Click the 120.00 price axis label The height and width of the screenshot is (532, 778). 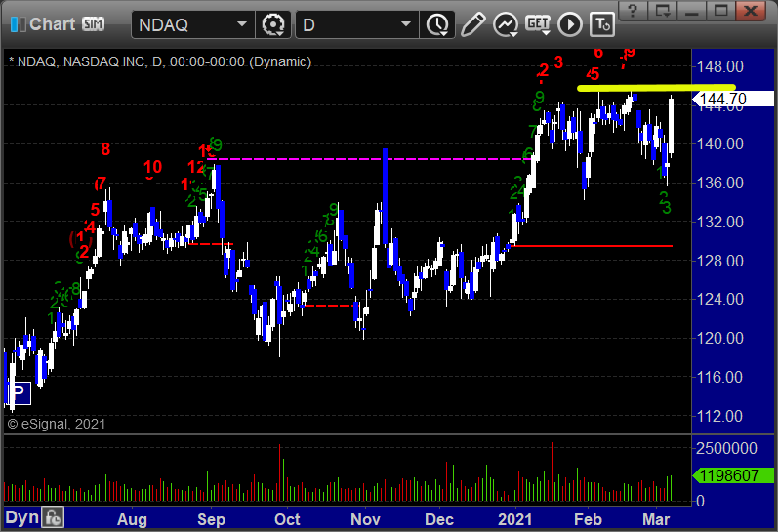point(720,338)
